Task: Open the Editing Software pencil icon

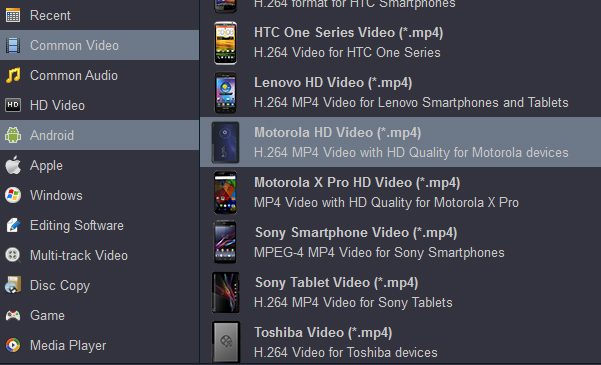Action: (13, 225)
